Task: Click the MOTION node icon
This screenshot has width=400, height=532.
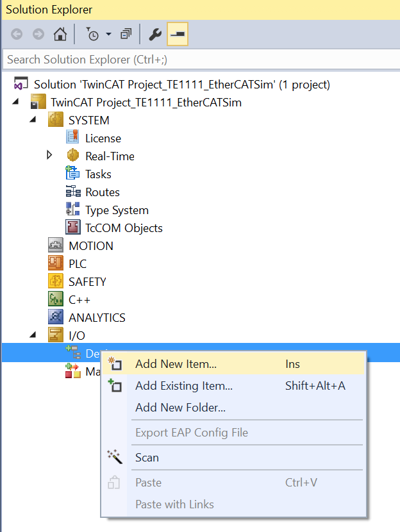Action: pos(56,245)
